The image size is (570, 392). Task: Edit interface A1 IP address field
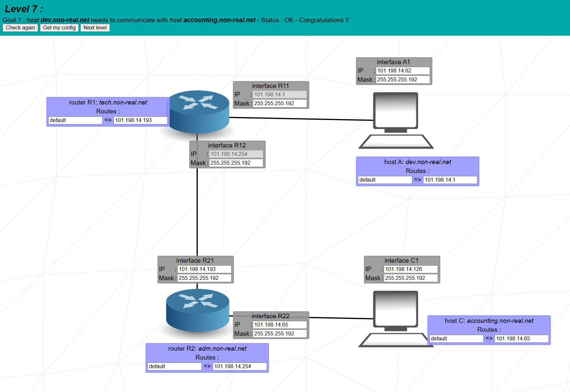click(x=403, y=71)
